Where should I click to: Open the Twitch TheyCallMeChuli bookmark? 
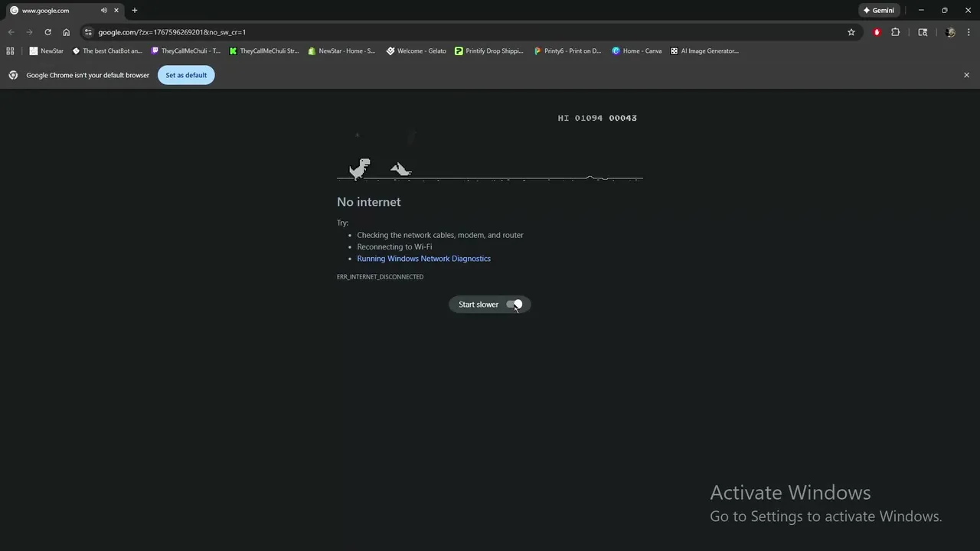pos(186,51)
